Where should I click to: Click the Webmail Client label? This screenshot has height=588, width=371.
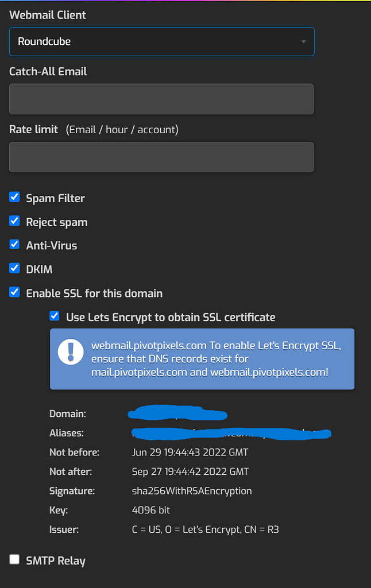point(47,15)
